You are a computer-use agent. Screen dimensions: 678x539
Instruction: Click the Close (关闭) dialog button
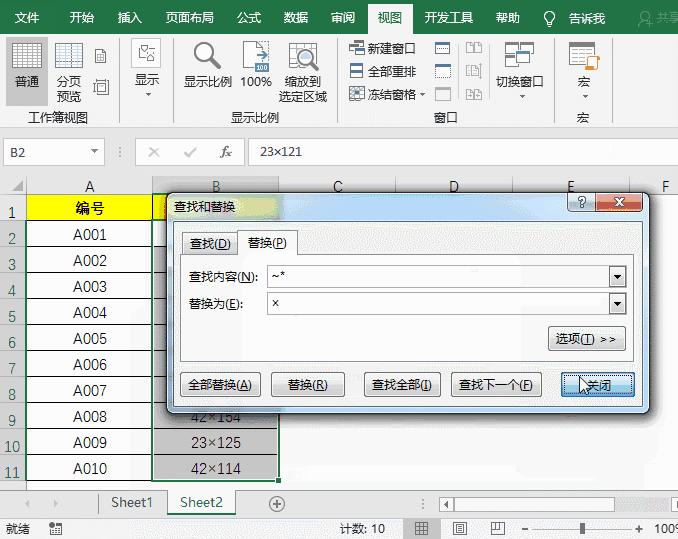[x=598, y=385]
